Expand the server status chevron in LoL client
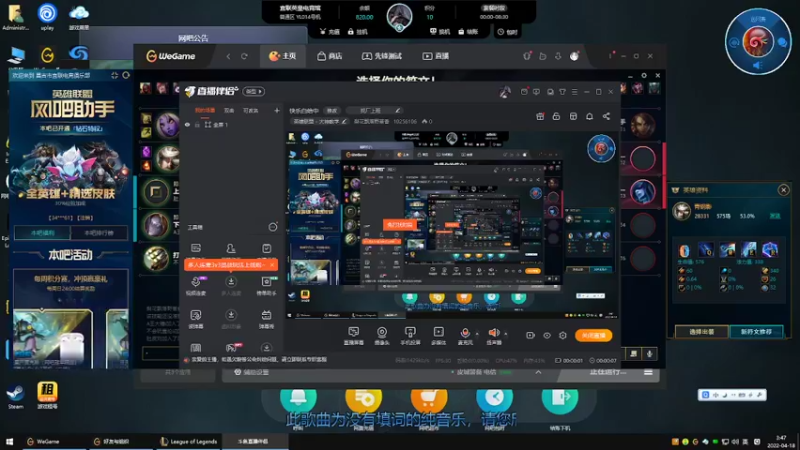 (538, 372)
